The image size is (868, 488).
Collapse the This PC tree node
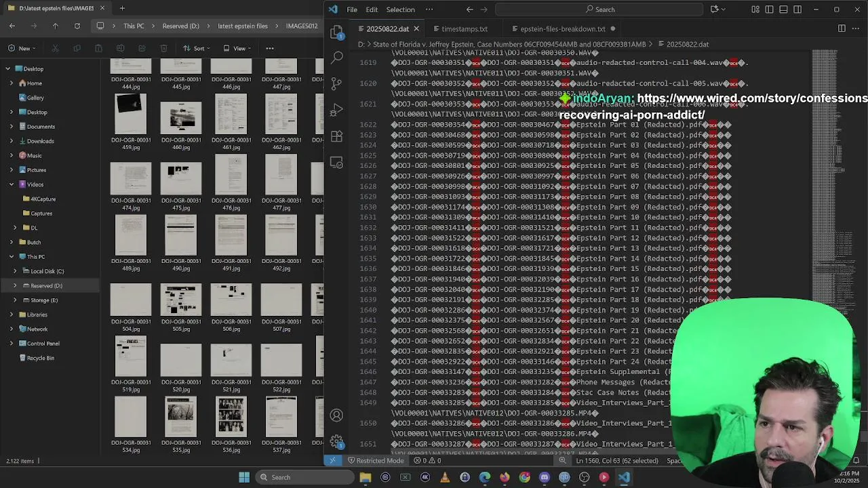click(x=12, y=257)
